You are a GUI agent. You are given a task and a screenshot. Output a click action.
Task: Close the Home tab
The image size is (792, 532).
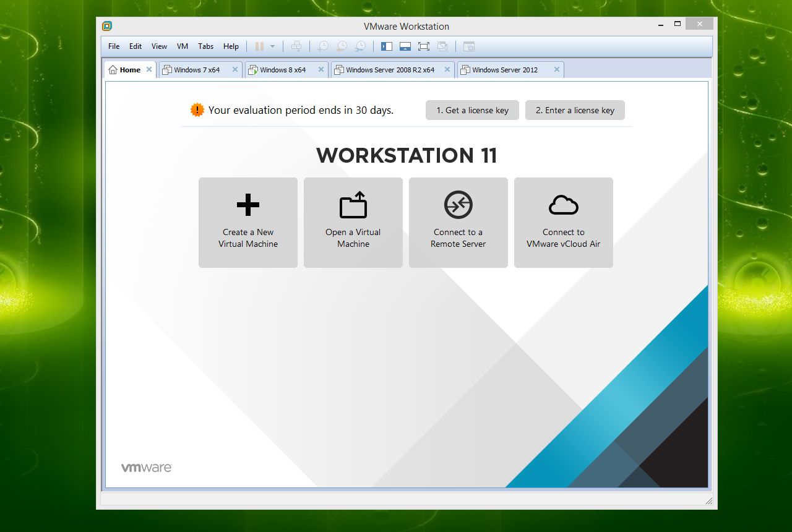click(x=149, y=70)
